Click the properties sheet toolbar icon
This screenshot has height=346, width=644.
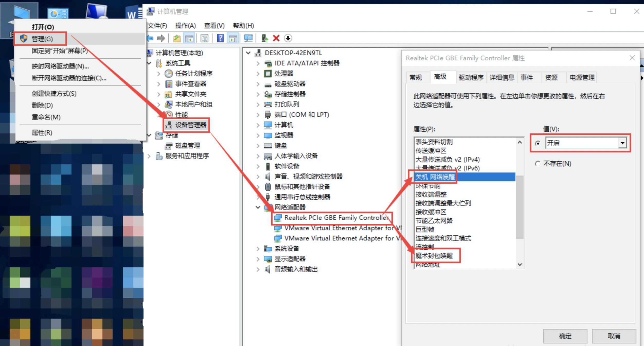click(x=204, y=38)
